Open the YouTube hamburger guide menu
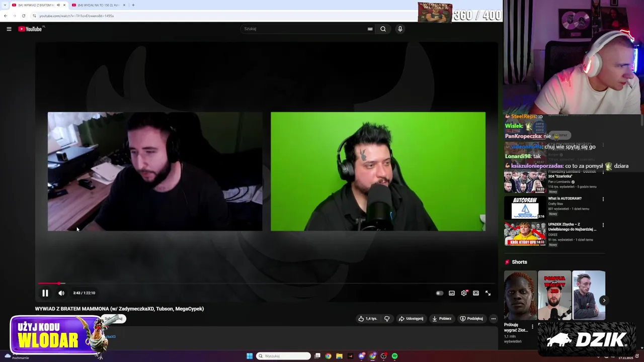The width and height of the screenshot is (644, 362). pos(9,29)
